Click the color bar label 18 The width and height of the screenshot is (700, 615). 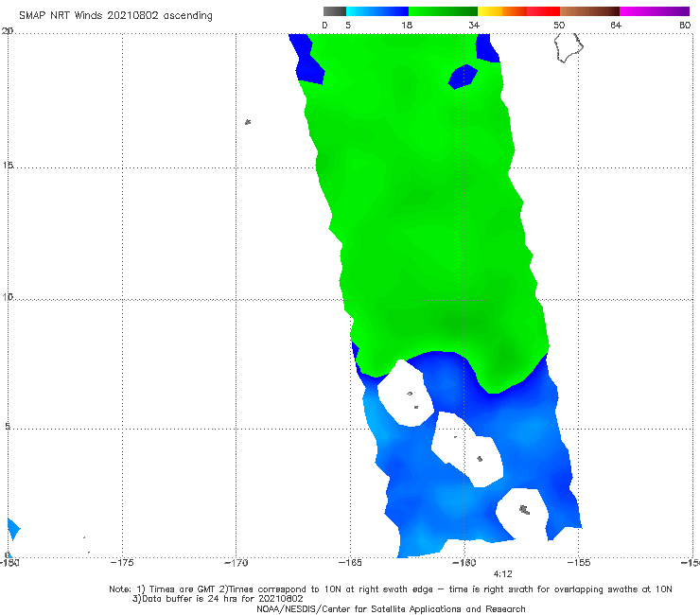point(407,25)
